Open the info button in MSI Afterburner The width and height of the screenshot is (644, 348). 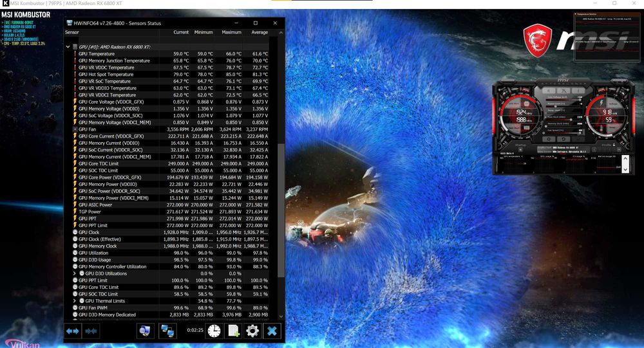point(578,91)
